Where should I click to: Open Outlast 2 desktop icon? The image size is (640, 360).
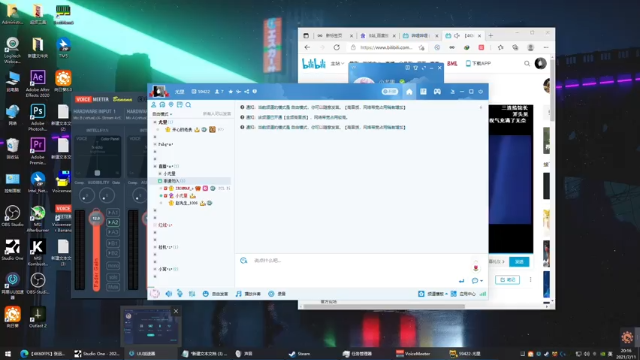click(x=38, y=317)
